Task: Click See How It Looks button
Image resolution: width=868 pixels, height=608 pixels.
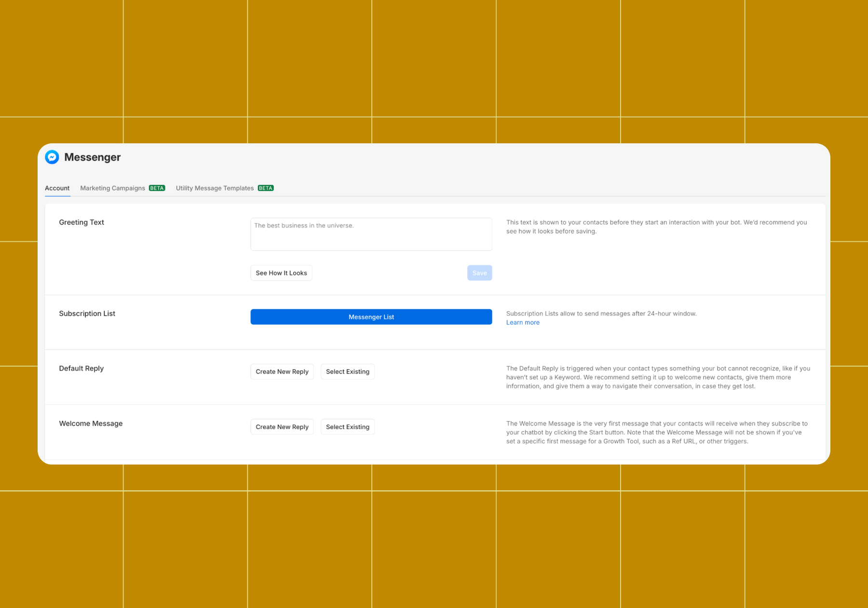Action: pos(281,273)
